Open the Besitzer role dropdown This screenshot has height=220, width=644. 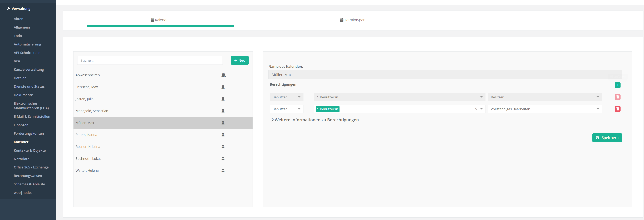tap(544, 97)
